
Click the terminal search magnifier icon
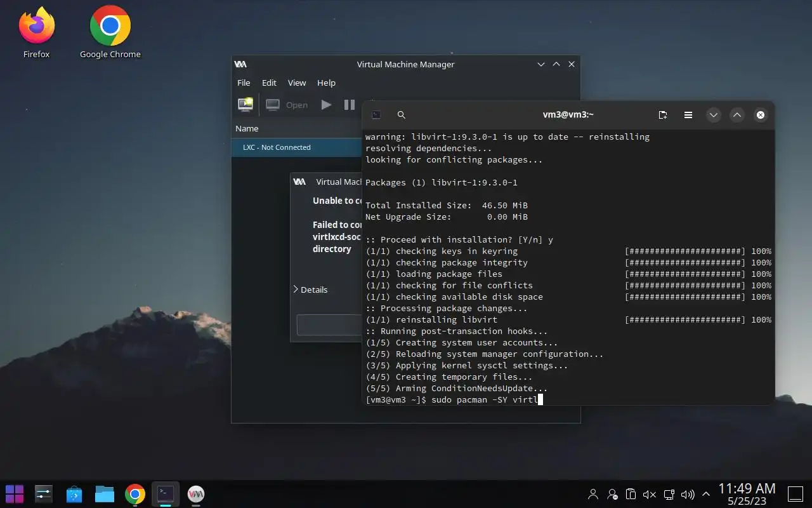pyautogui.click(x=401, y=115)
